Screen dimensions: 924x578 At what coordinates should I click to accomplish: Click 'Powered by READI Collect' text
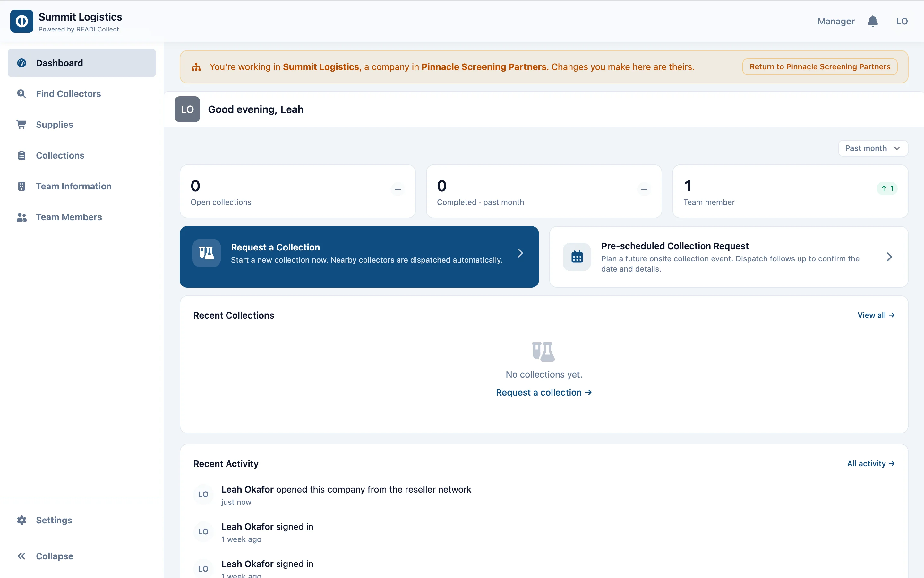(x=79, y=30)
